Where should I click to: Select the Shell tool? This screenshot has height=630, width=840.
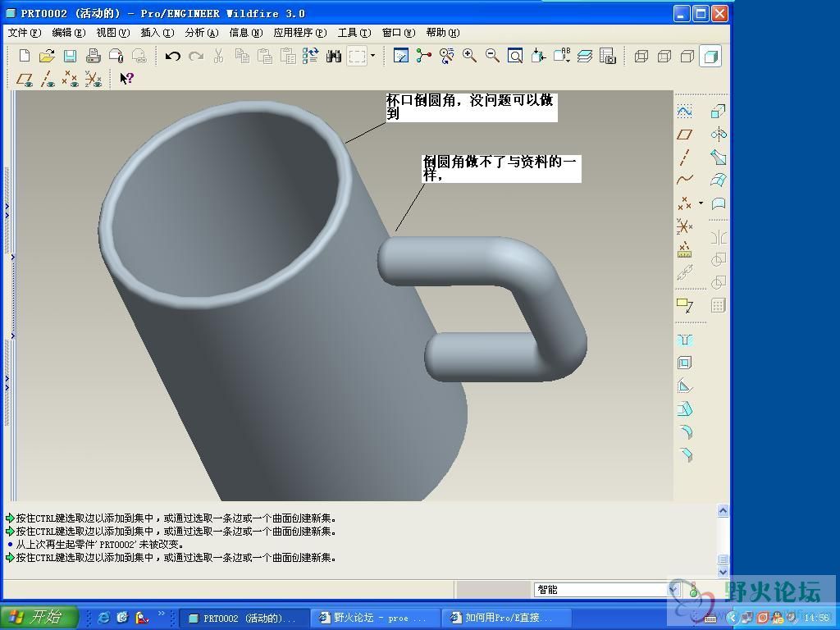685,363
